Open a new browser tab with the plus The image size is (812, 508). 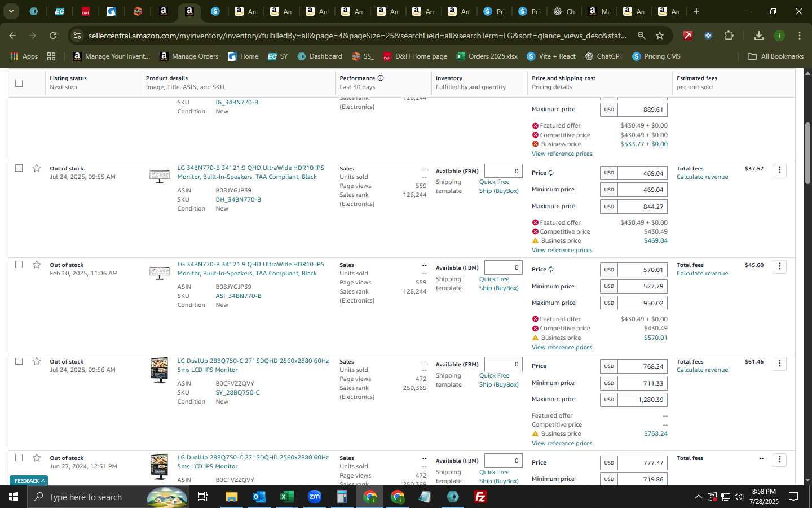[x=696, y=11]
